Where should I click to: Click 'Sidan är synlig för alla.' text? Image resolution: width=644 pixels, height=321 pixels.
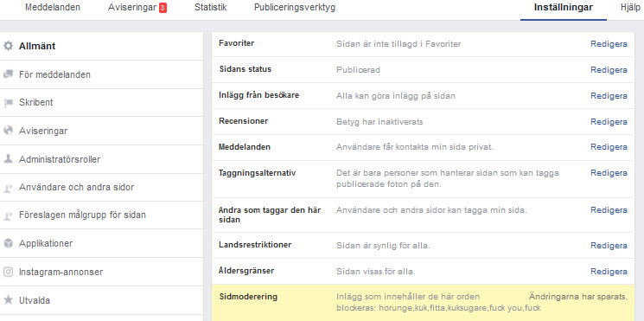tap(383, 246)
